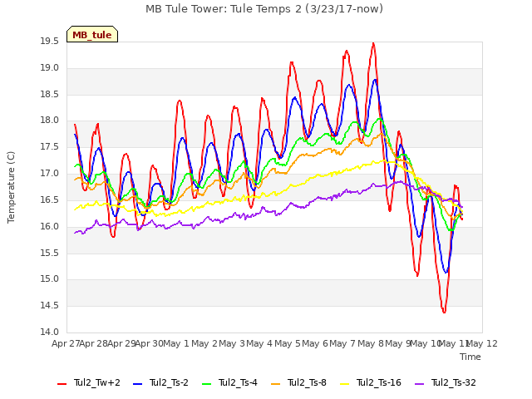Screen dimensions: 532x399
Task: Click the purple Tul2_Ts-32 legend swatch
Action: point(419,384)
